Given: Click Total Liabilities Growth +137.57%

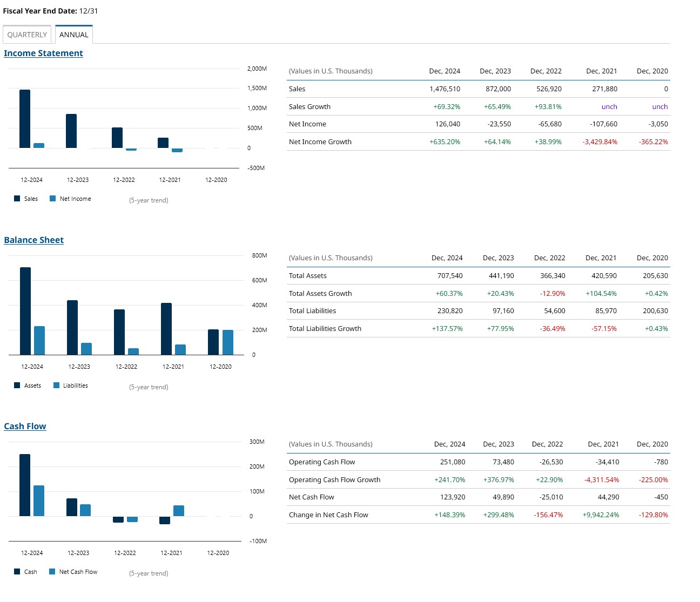Looking at the screenshot, I should point(447,329).
